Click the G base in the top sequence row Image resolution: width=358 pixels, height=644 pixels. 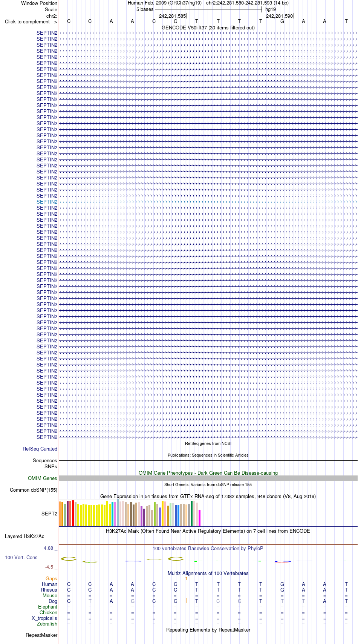282,21
